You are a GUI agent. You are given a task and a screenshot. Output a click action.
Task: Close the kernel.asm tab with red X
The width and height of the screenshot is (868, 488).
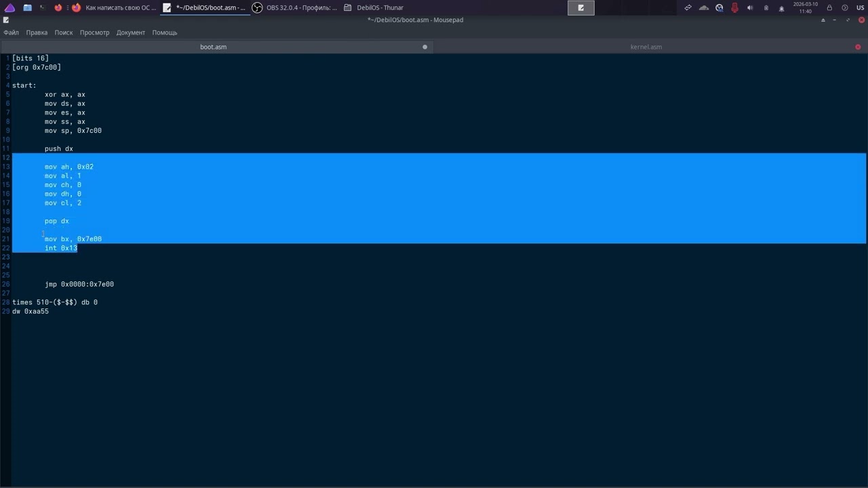pyautogui.click(x=858, y=47)
